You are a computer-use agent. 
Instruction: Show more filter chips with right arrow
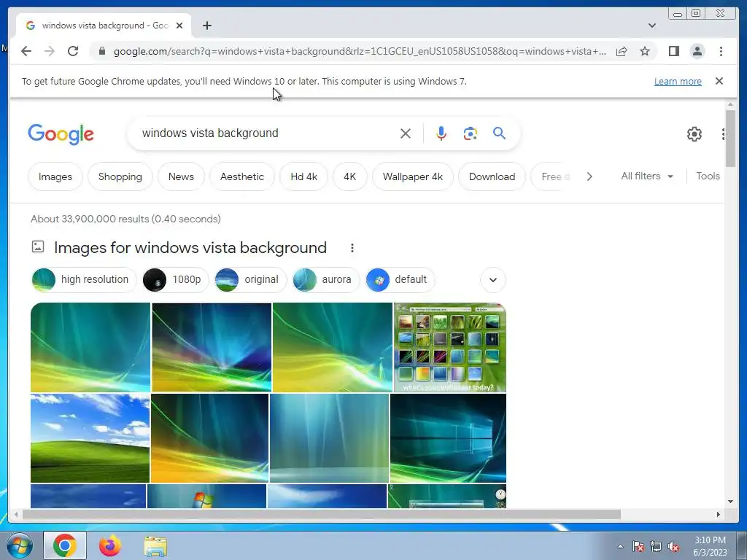pos(589,176)
